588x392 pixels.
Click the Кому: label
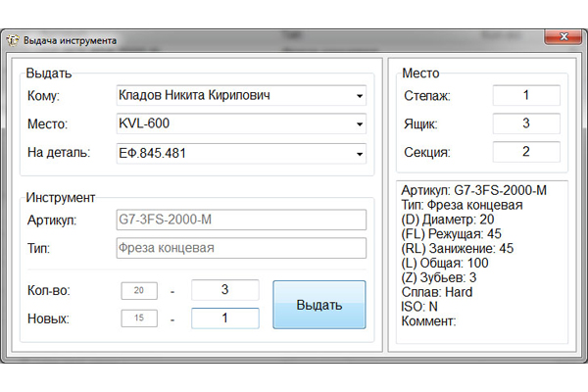click(x=43, y=96)
